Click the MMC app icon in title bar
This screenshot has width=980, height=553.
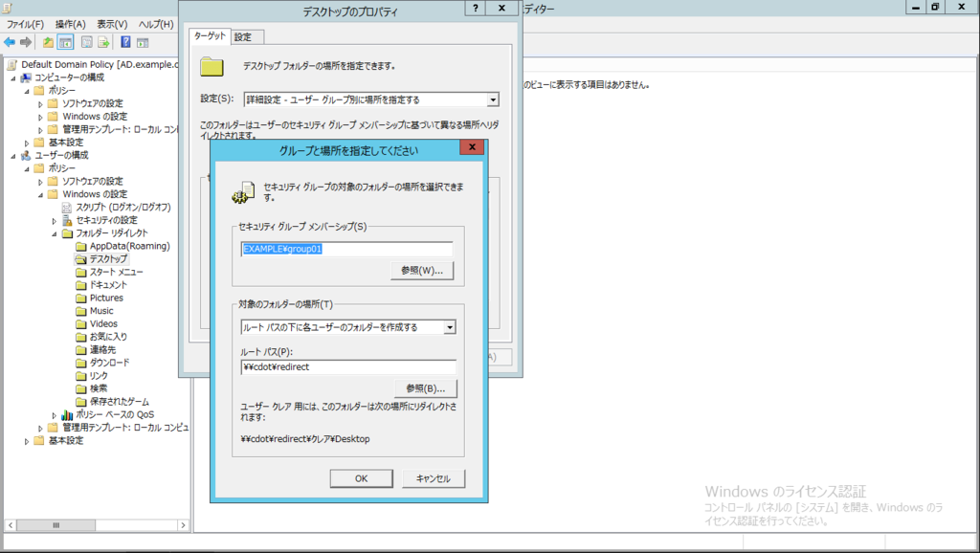7,8
